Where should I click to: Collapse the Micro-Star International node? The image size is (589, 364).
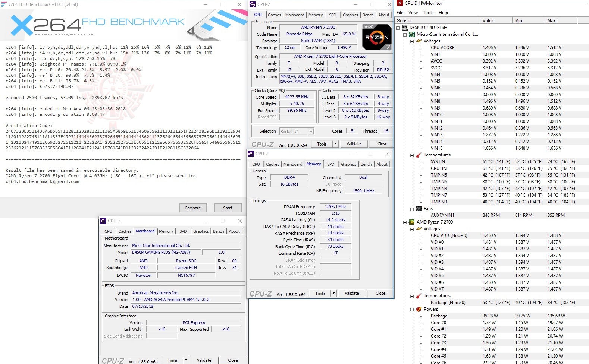point(405,35)
